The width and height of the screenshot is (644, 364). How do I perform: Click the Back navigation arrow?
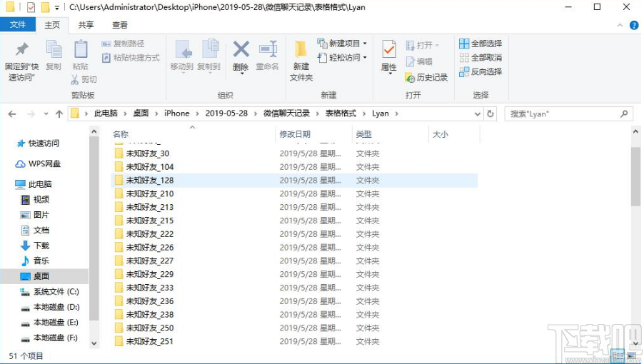(12, 114)
